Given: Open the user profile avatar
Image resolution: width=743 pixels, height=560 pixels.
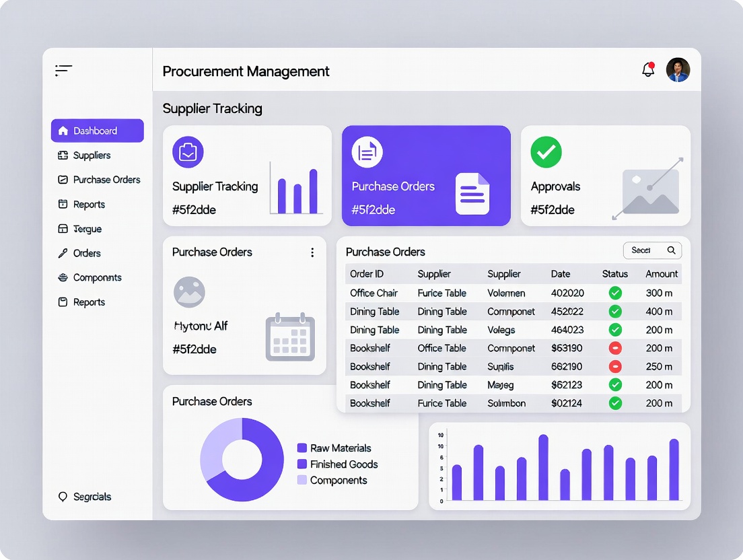Looking at the screenshot, I should [x=678, y=70].
